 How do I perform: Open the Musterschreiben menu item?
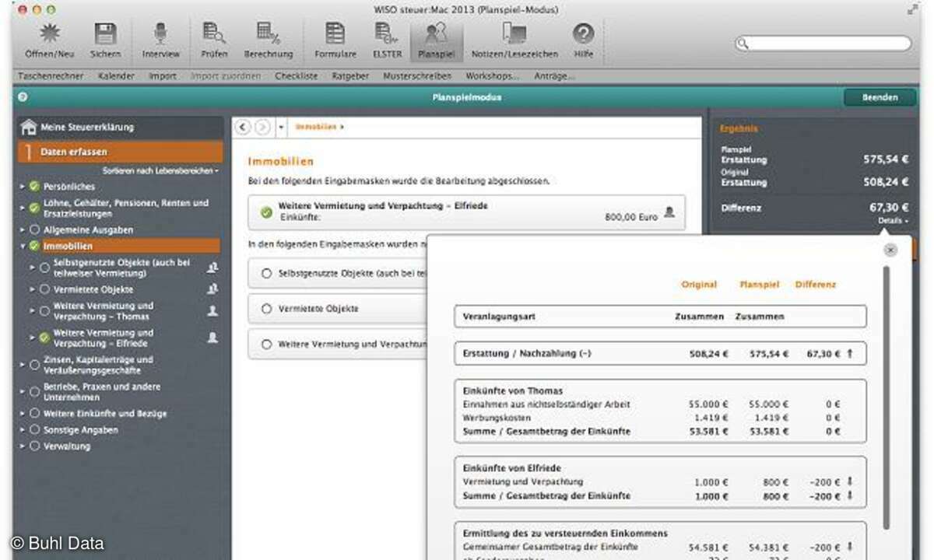pos(417,76)
